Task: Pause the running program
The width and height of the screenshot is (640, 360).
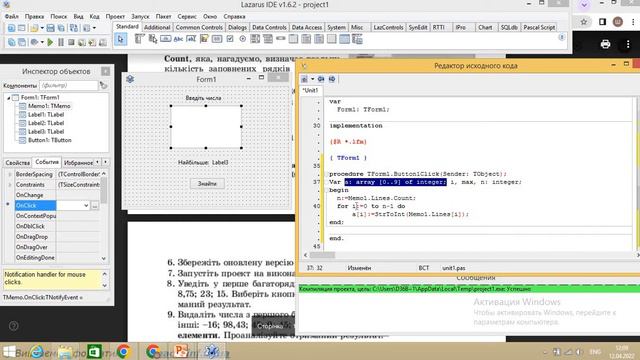Action: tap(61, 42)
